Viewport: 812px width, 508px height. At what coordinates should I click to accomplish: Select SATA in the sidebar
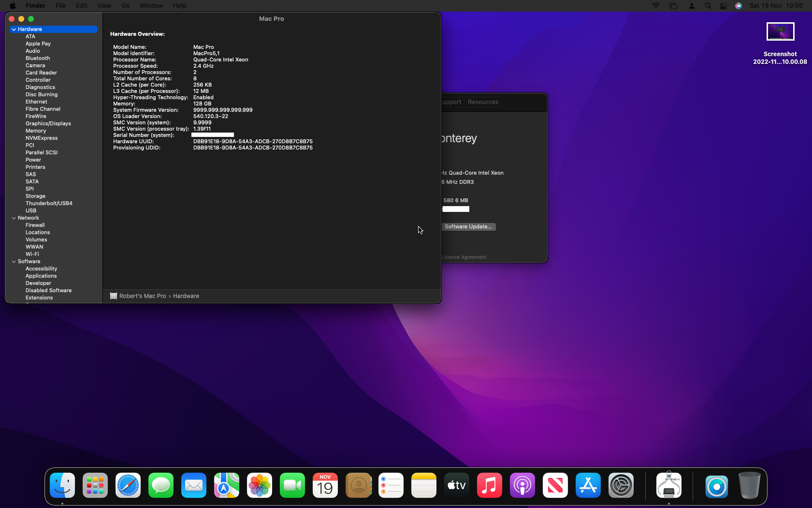[x=32, y=182]
